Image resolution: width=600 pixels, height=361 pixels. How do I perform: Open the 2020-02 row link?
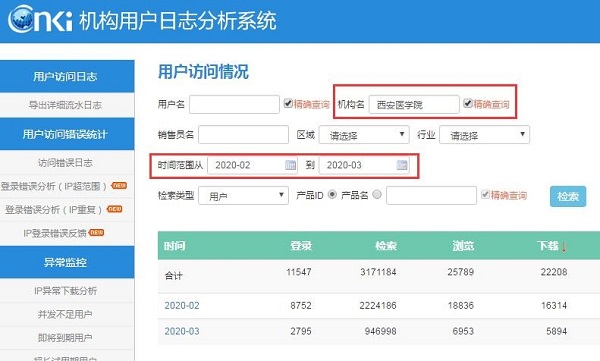[182, 305]
